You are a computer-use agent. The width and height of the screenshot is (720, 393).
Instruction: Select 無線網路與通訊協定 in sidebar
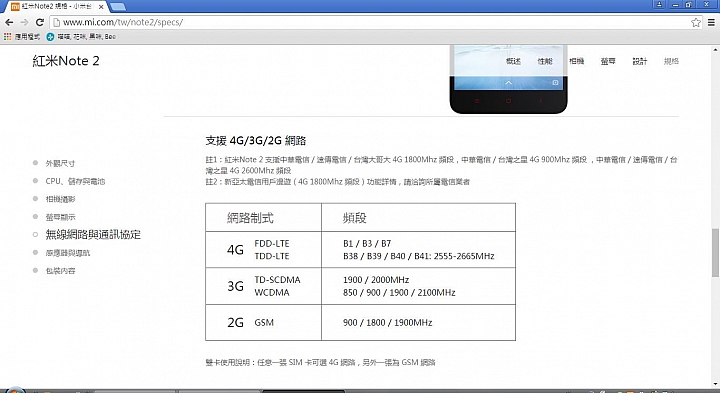(x=93, y=235)
